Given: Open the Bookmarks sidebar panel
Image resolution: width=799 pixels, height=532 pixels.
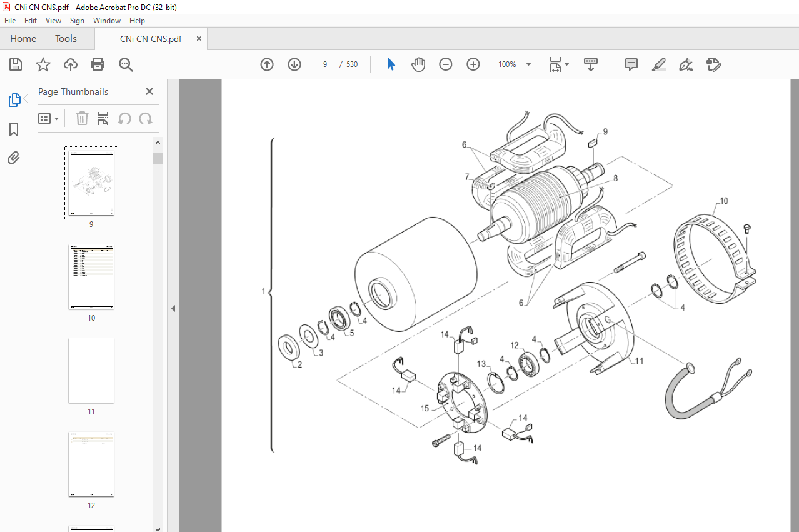Looking at the screenshot, I should coord(14,129).
